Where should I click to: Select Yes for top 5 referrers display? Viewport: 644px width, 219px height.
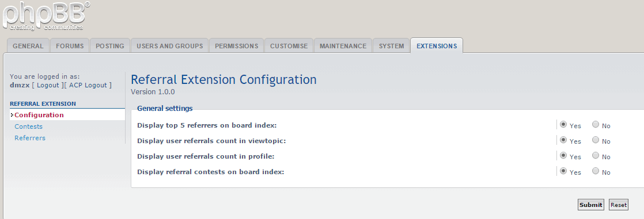point(563,125)
